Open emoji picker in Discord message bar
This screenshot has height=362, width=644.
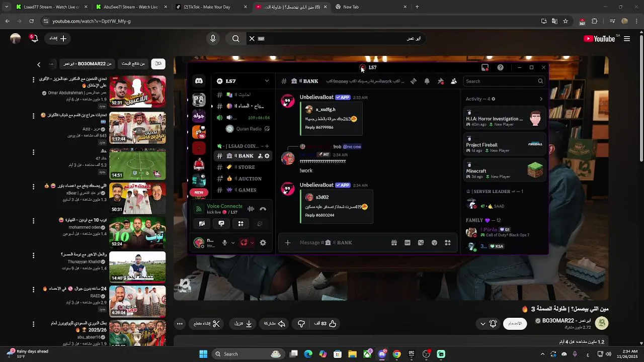[434, 243]
